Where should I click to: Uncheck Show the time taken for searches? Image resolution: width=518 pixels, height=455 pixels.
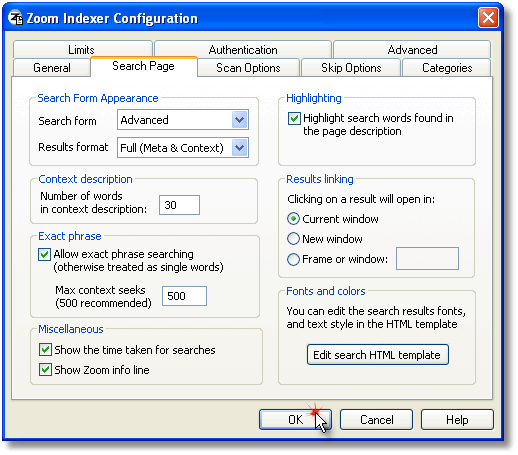(x=45, y=350)
